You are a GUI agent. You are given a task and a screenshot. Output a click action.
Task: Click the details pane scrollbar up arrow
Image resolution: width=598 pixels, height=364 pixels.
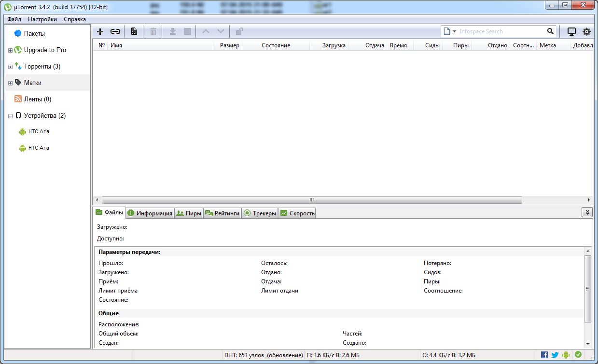pyautogui.click(x=587, y=251)
